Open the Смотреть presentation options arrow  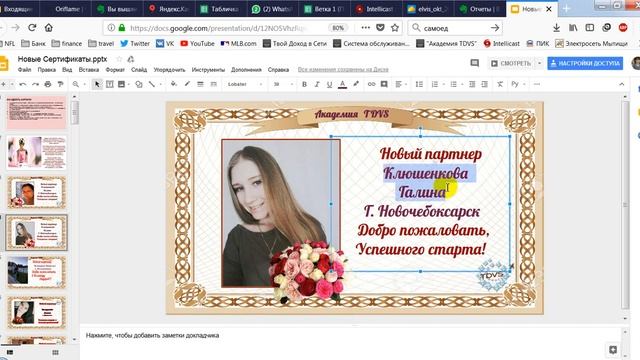(539, 63)
